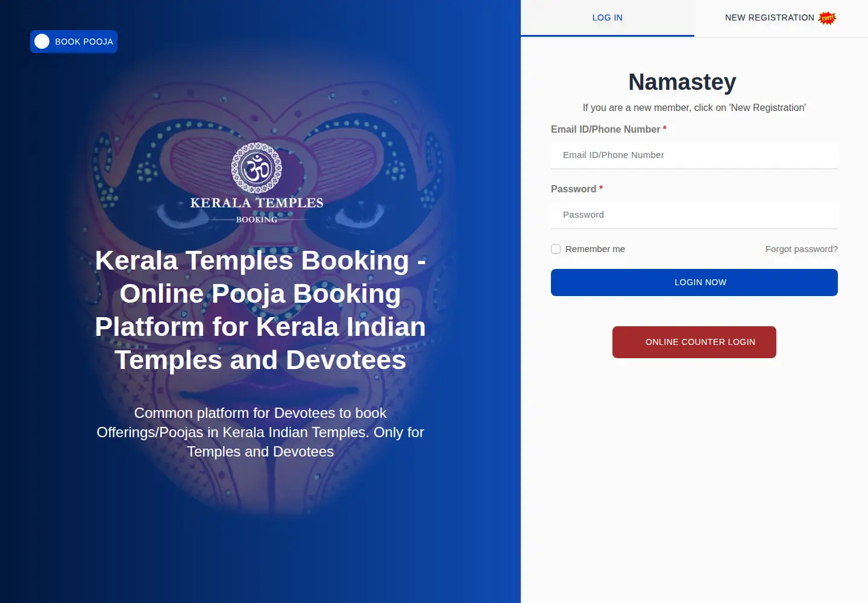Viewport: 868px width, 603px height.
Task: Open Online Counter Login
Action: coord(694,342)
